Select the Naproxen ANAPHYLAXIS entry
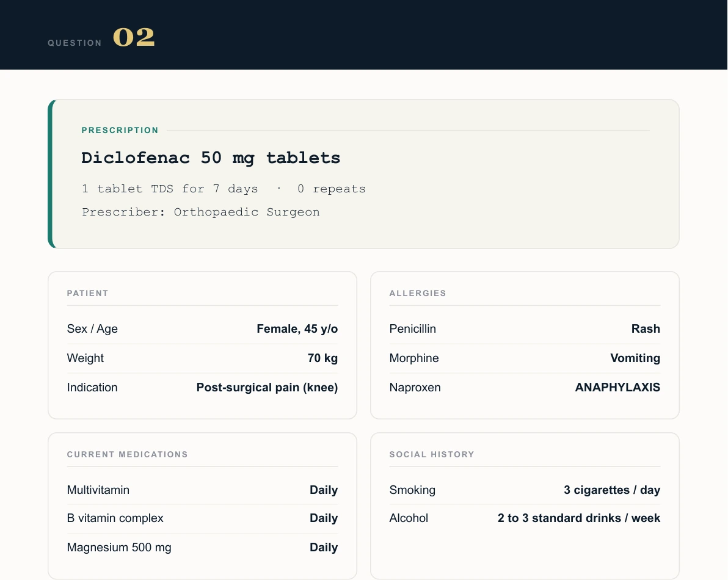 [525, 388]
